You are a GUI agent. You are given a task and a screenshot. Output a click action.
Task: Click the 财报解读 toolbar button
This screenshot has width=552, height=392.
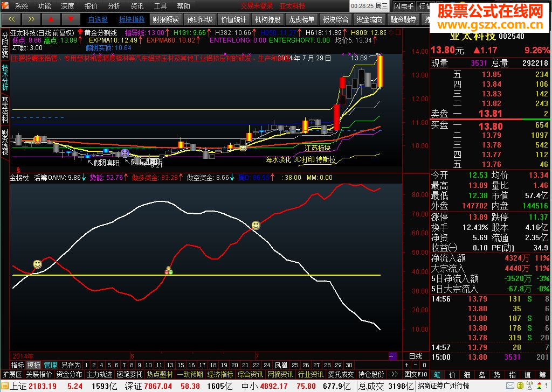click(165, 19)
